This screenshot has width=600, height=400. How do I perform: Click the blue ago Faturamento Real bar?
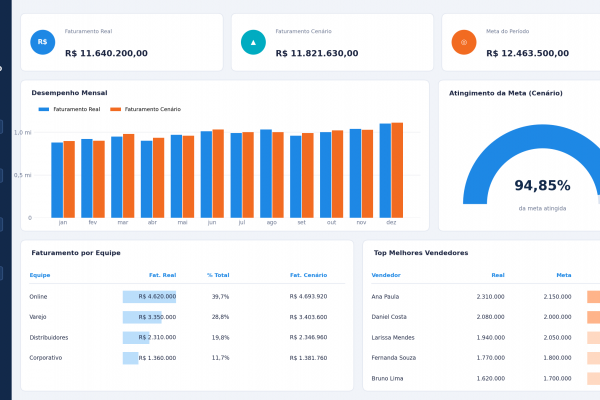266,174
